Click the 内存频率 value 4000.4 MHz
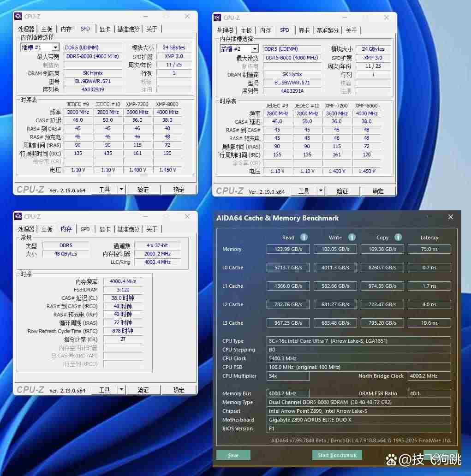Image resolution: width=471 pixels, height=476 pixels. coord(123,281)
